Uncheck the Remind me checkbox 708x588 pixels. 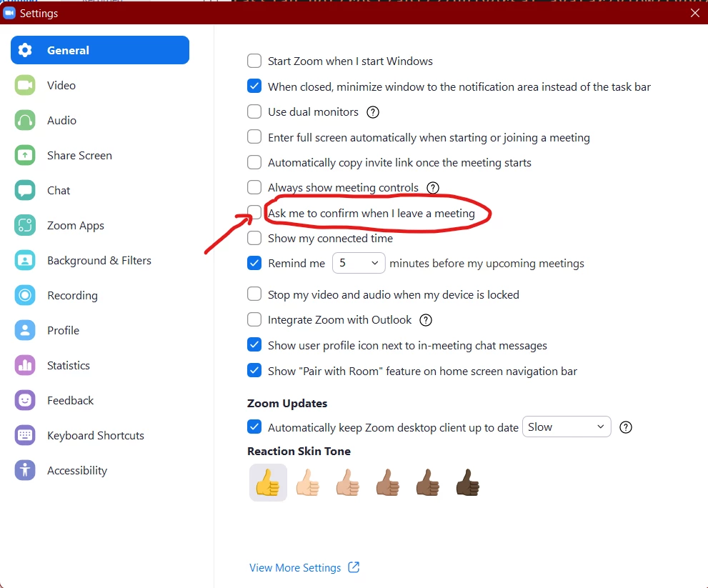pyautogui.click(x=254, y=263)
